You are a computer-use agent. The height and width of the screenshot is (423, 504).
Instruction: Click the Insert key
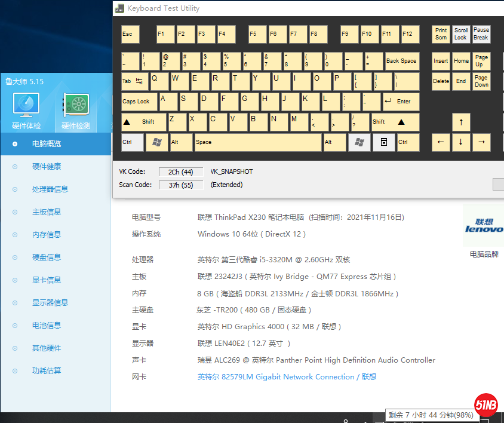click(x=441, y=61)
